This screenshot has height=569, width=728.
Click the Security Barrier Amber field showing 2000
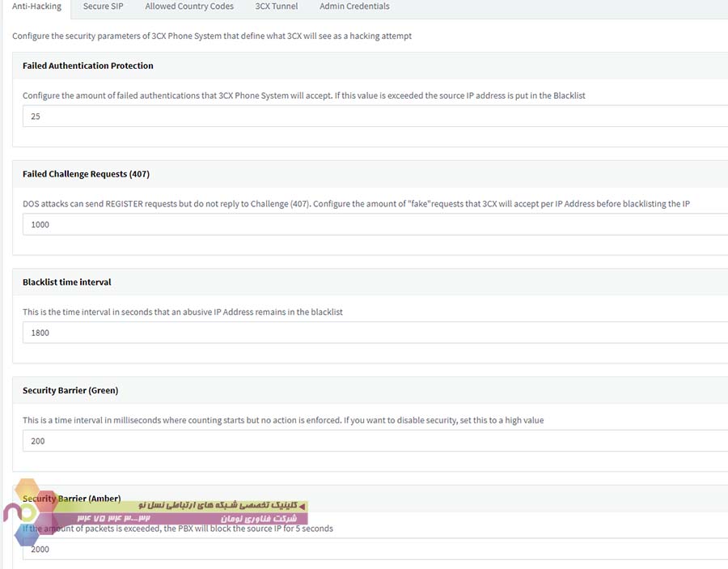375,549
